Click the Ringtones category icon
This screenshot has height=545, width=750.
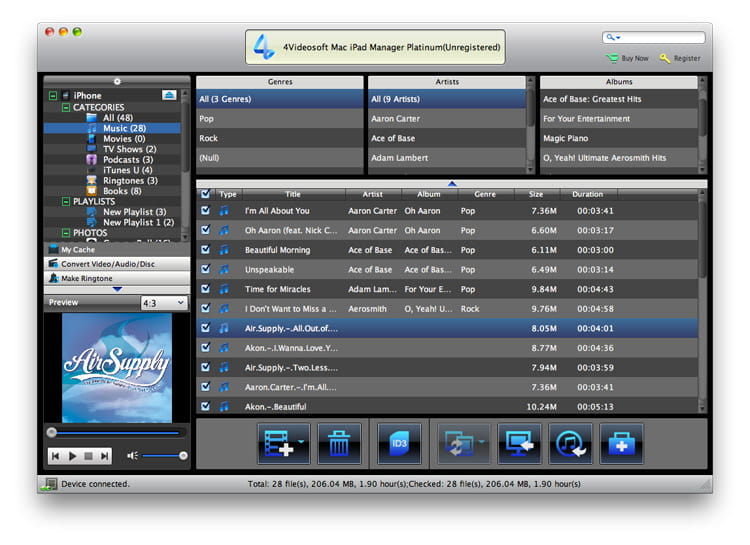(x=91, y=180)
